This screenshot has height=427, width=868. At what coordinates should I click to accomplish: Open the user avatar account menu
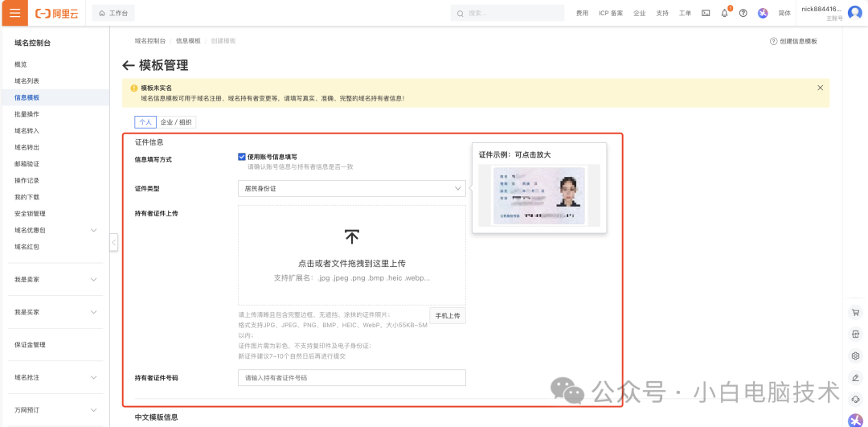click(x=854, y=13)
